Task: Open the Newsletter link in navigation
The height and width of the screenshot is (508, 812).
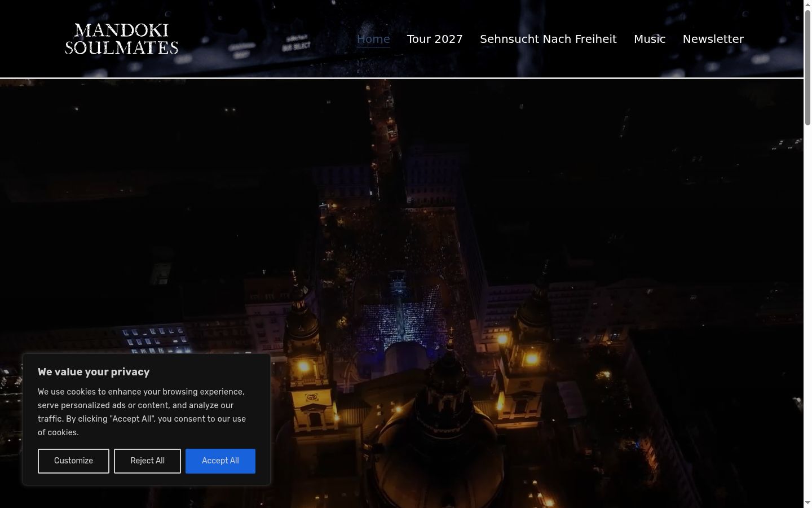Action: (x=713, y=39)
